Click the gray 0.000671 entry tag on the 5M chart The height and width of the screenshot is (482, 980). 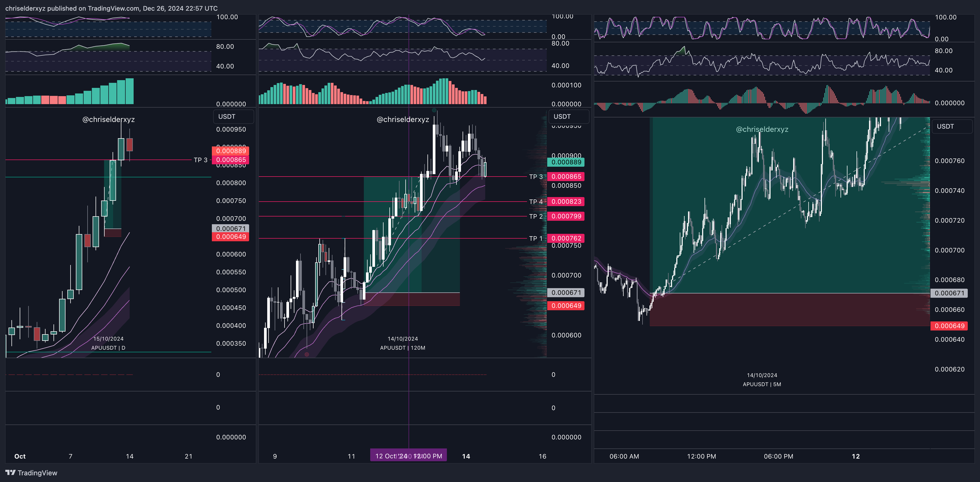[x=949, y=293]
